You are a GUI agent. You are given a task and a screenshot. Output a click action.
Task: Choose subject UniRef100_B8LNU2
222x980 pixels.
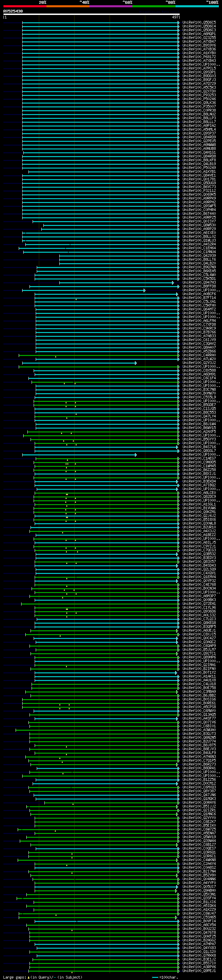(199, 114)
